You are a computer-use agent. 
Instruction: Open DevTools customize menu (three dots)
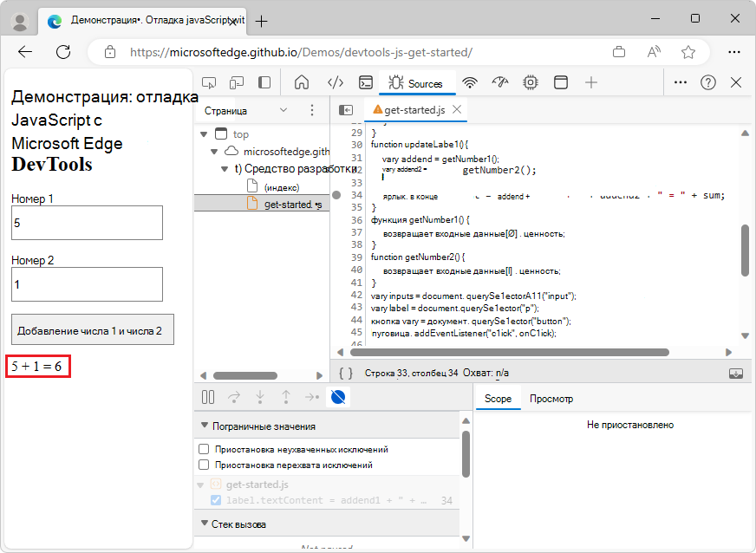pyautogui.click(x=681, y=82)
